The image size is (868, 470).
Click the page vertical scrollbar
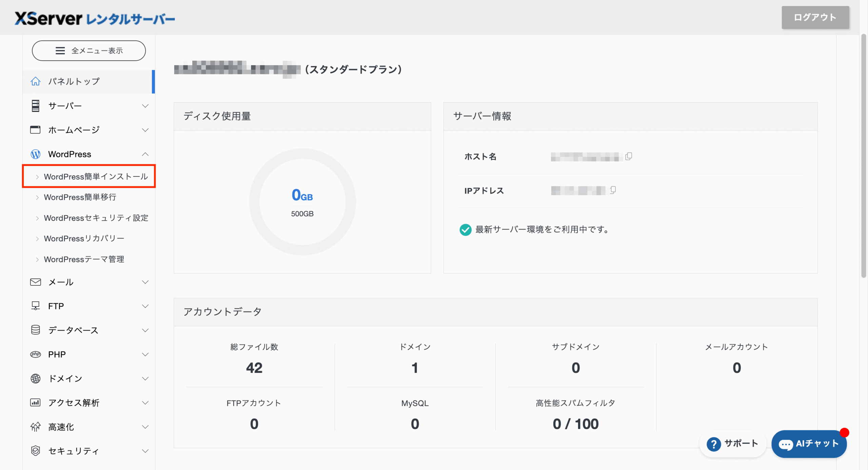click(x=864, y=156)
